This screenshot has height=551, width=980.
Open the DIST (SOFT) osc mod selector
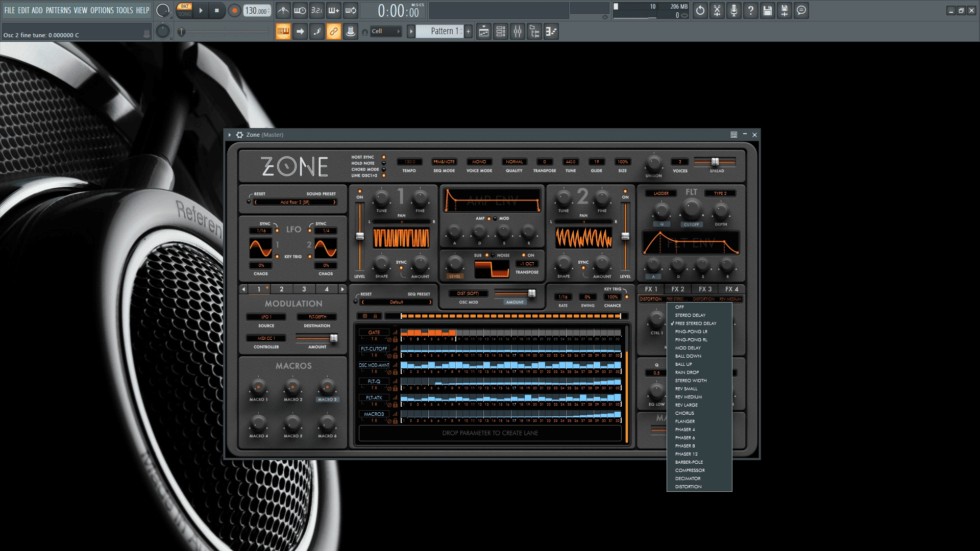point(468,293)
